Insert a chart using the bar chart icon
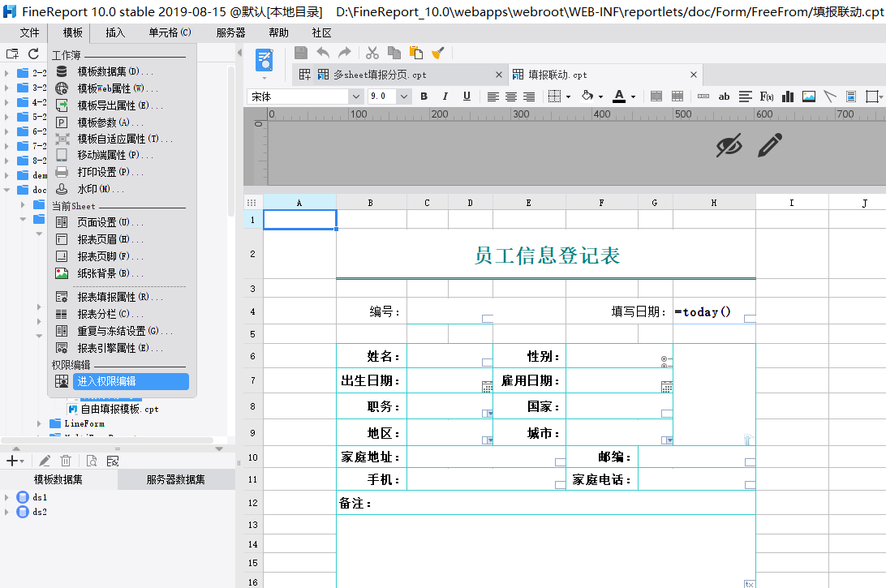This screenshot has height=588, width=886. click(788, 97)
